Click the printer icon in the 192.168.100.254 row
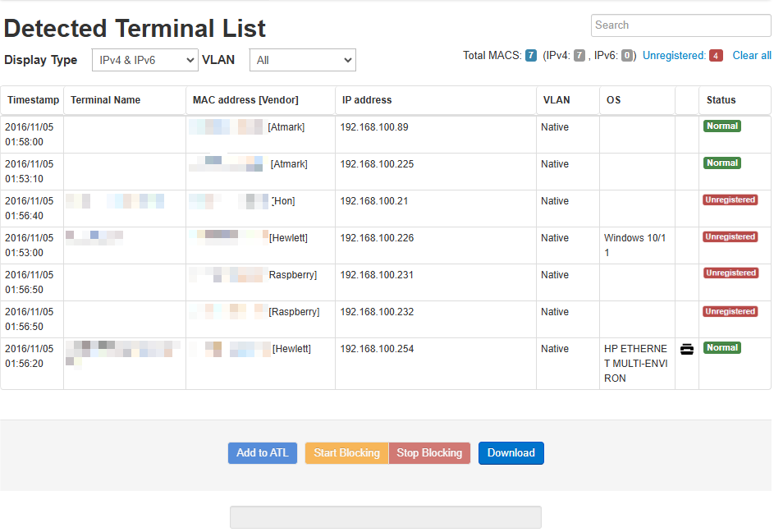This screenshot has width=774, height=532. (x=687, y=349)
